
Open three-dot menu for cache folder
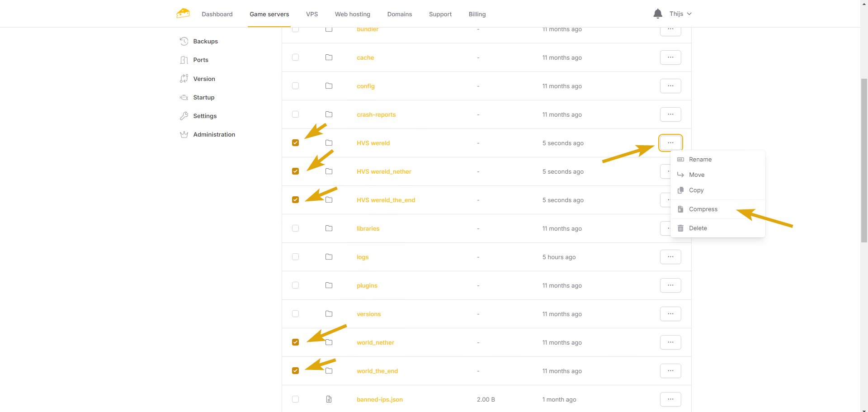(670, 57)
